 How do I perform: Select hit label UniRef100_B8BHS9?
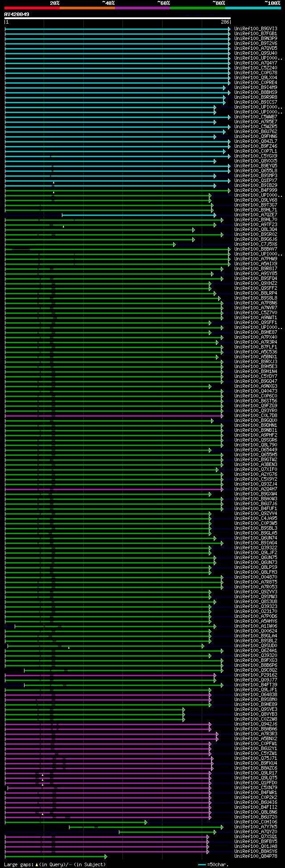[x=256, y=93]
